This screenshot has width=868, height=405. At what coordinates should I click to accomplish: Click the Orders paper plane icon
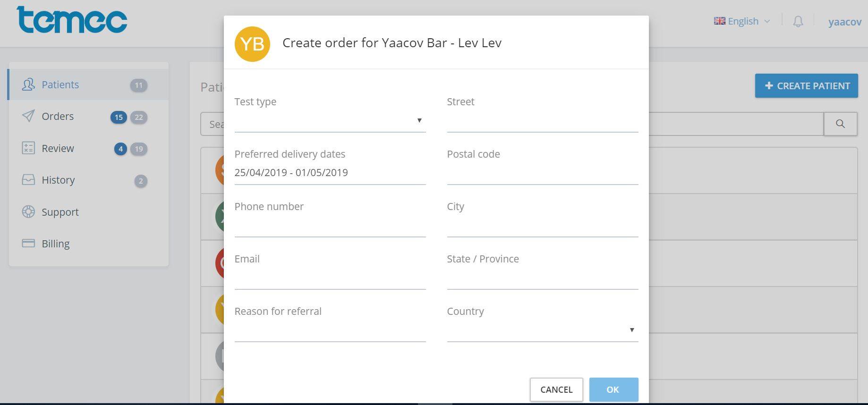pos(28,116)
